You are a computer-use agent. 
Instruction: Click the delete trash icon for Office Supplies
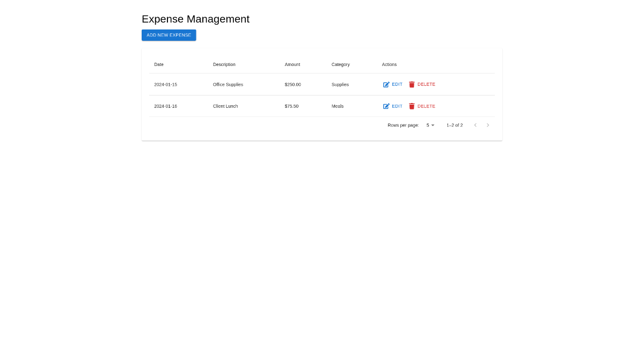(x=412, y=84)
